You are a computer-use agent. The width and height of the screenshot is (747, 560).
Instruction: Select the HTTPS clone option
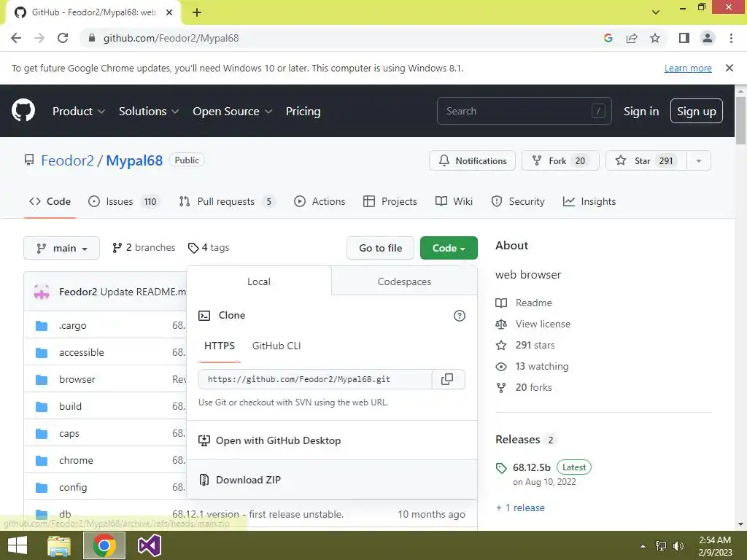219,346
